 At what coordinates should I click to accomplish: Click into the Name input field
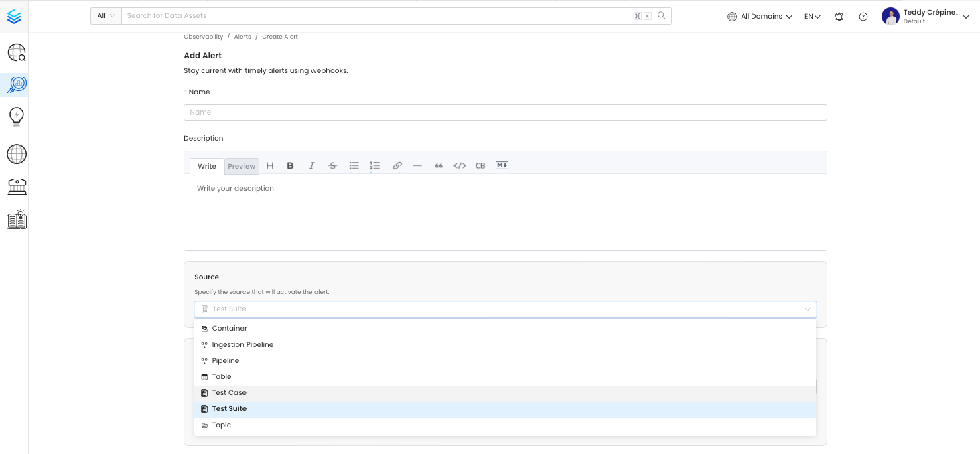(x=505, y=112)
